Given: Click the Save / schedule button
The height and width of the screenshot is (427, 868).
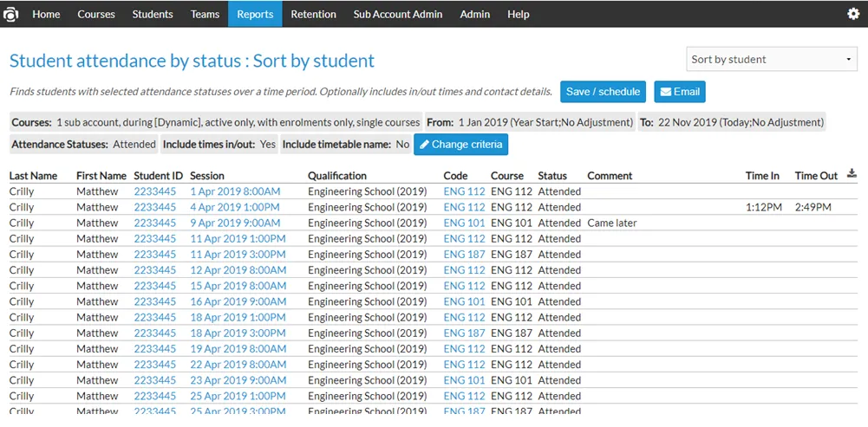Looking at the screenshot, I should [603, 92].
